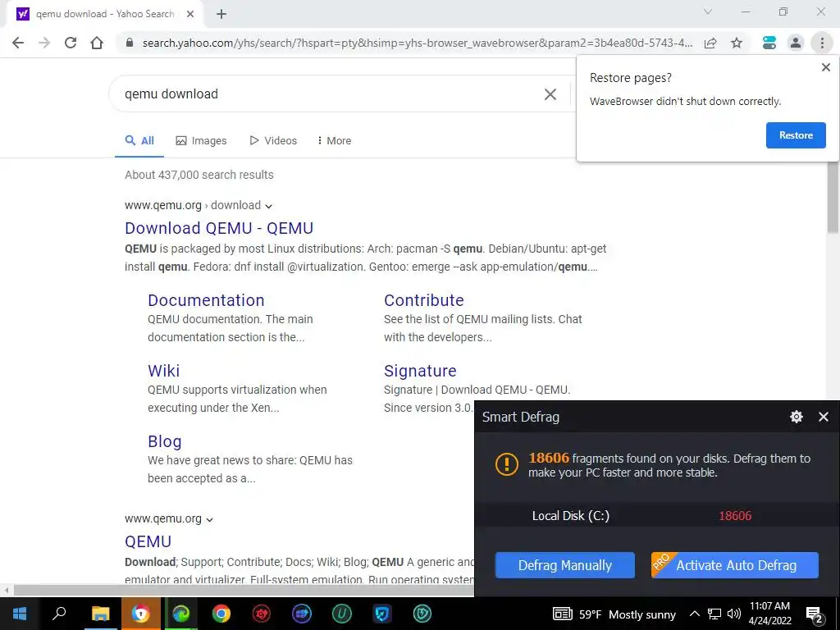
Task: Launch Google Chrome from taskbar
Action: [x=221, y=614]
